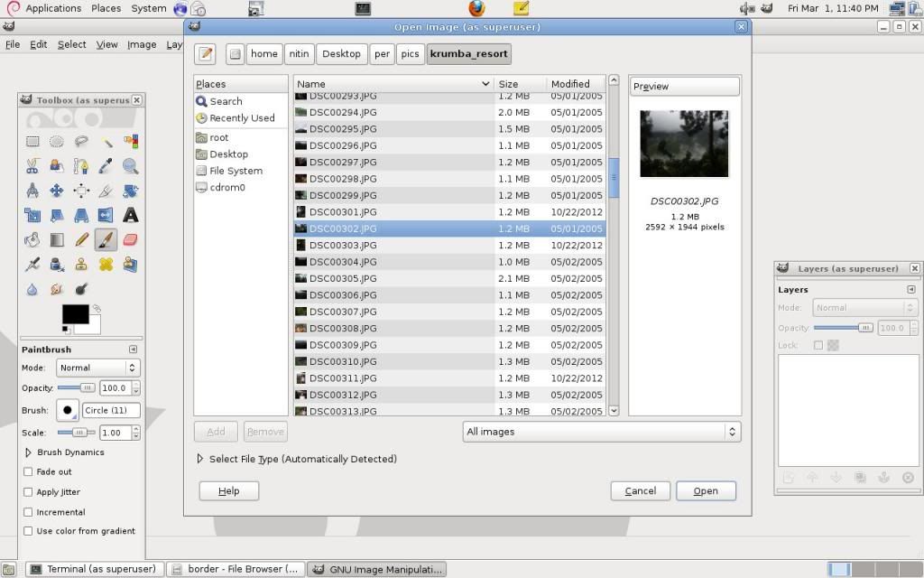Enable the Incremental checkbox

(28, 512)
